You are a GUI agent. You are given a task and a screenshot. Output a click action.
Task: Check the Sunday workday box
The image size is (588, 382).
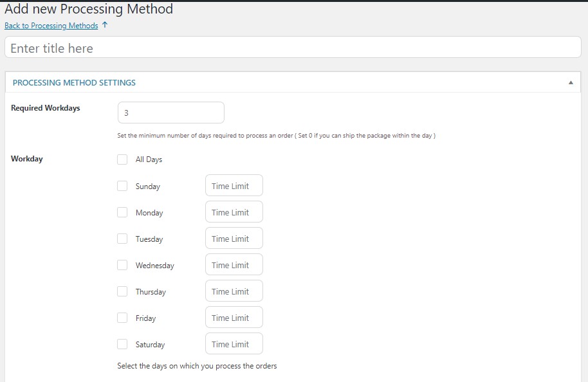[122, 186]
